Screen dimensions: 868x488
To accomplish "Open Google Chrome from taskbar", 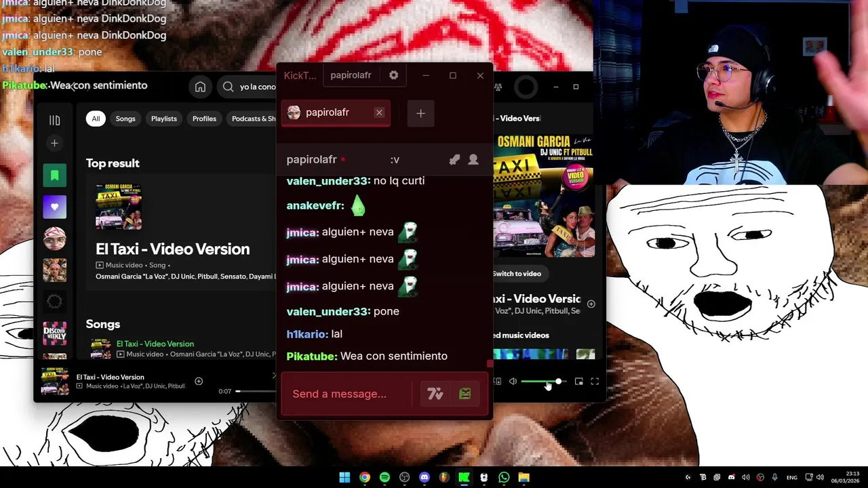I will [x=365, y=477].
